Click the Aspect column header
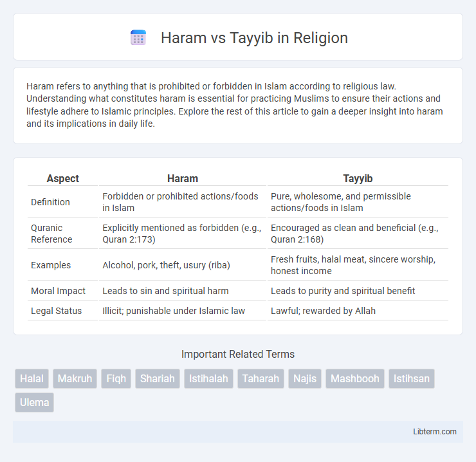476x462 pixels. (63, 178)
